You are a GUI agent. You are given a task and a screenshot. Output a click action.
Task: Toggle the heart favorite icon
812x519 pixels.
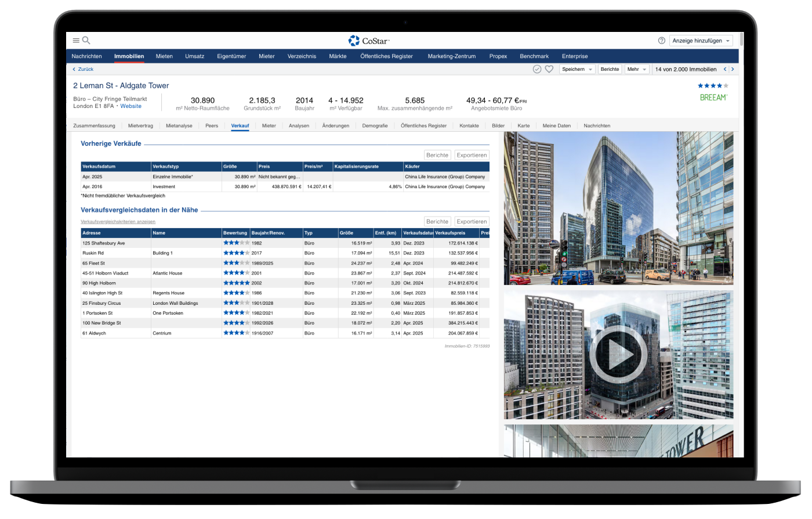(x=549, y=69)
